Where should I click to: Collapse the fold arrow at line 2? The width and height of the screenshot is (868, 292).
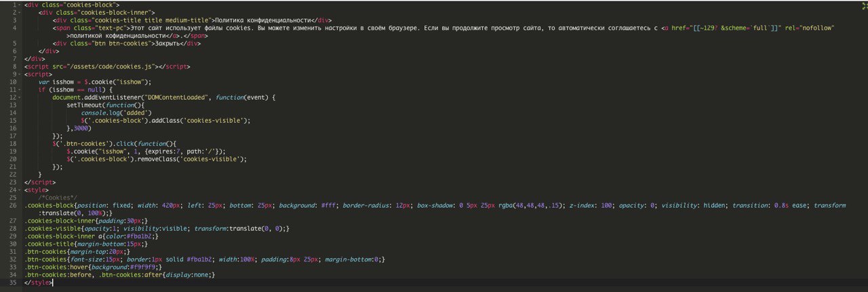point(19,13)
